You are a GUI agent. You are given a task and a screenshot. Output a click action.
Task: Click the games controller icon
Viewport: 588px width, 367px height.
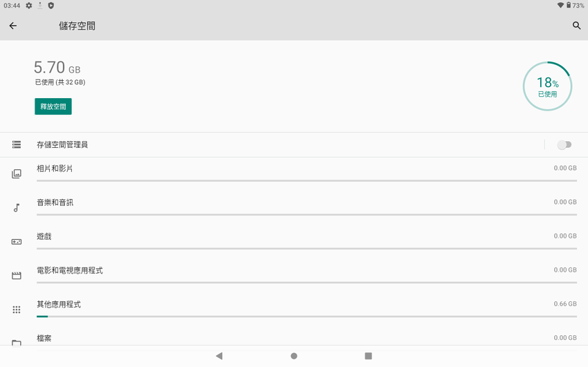(17, 242)
